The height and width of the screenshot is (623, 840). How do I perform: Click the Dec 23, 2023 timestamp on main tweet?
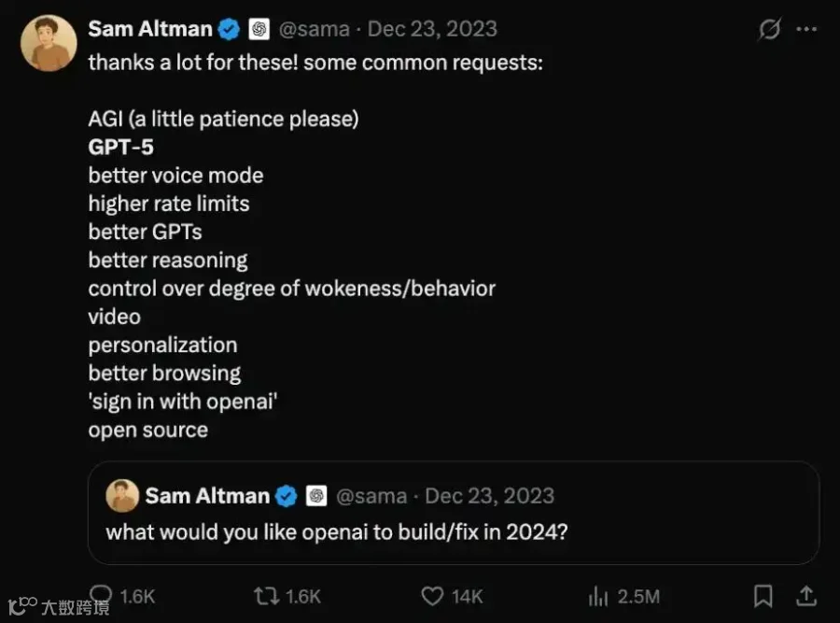[x=432, y=29]
